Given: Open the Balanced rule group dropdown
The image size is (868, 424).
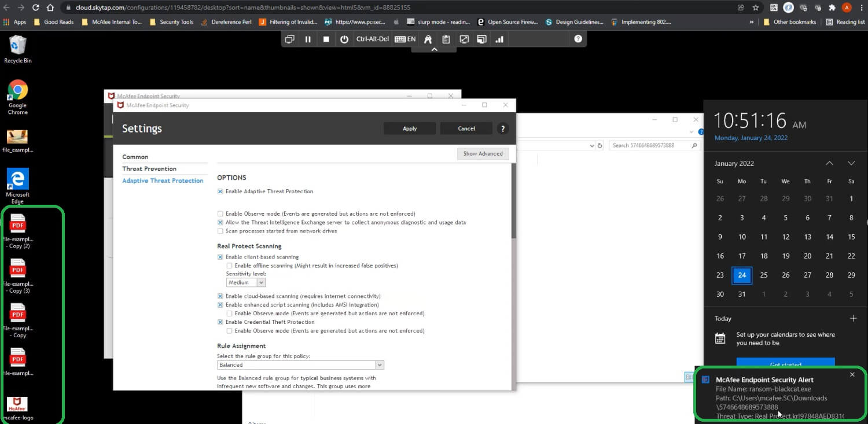Looking at the screenshot, I should click(x=301, y=365).
